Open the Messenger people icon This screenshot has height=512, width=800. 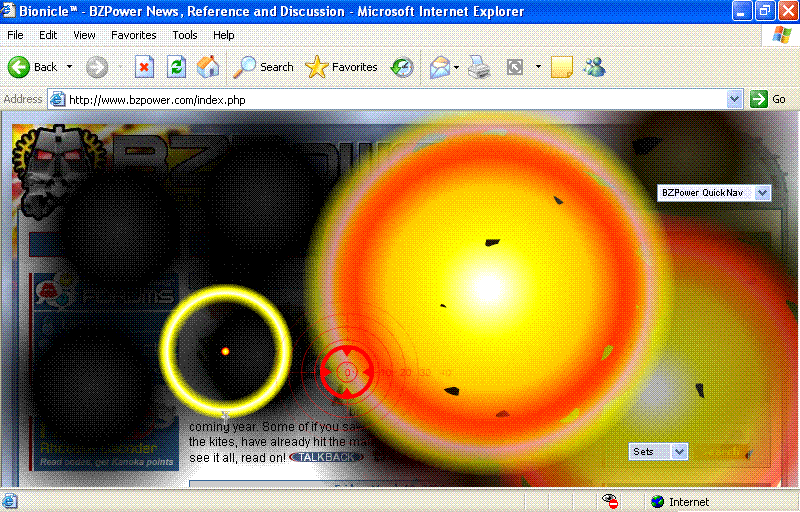(594, 67)
